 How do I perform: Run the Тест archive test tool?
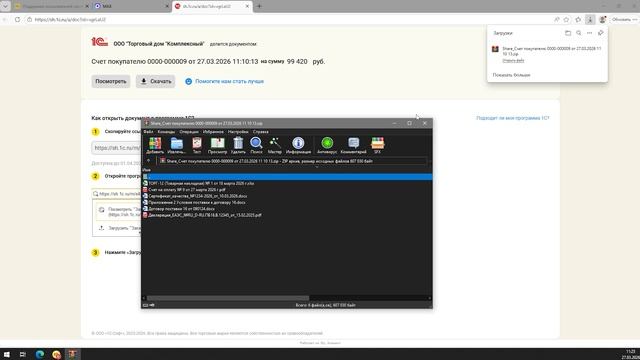(197, 145)
